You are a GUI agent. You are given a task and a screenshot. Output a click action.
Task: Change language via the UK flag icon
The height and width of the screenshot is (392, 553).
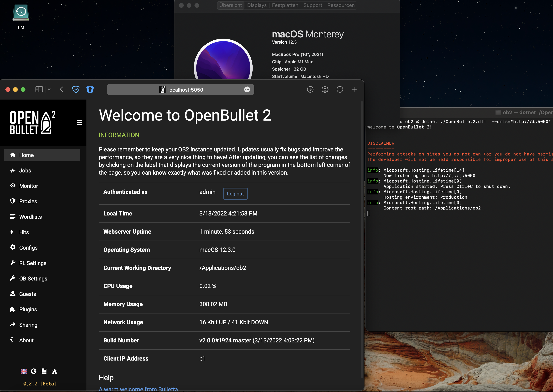pos(24,372)
